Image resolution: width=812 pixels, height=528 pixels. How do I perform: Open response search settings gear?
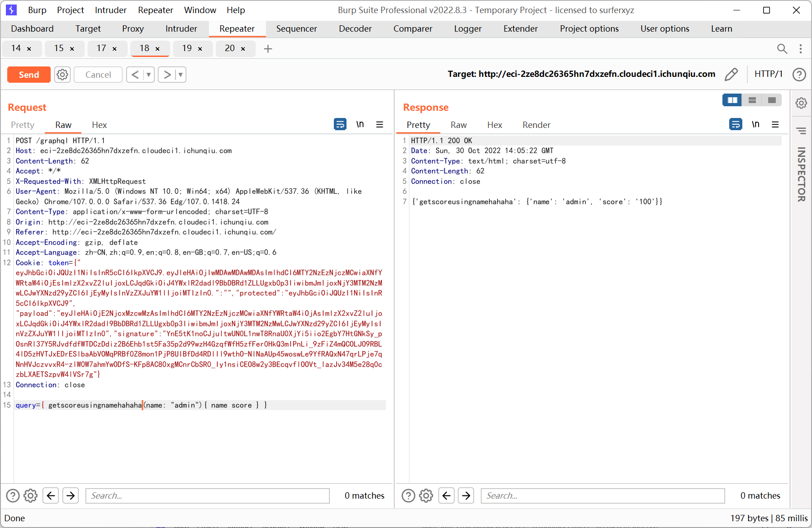tap(426, 496)
